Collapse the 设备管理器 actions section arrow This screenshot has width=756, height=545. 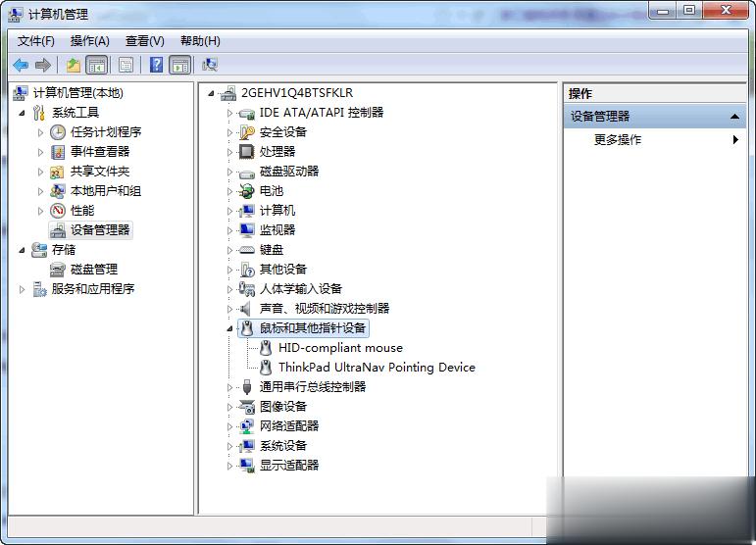pyautogui.click(x=734, y=116)
